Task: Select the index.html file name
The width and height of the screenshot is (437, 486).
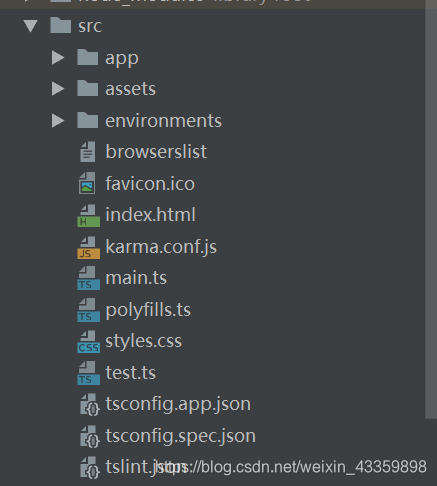Action: point(150,215)
